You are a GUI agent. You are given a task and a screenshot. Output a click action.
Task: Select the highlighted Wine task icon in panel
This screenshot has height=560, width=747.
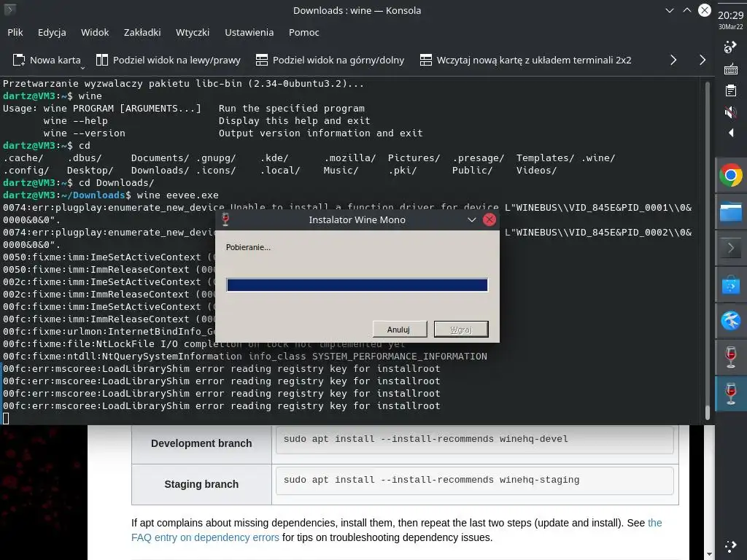(x=731, y=394)
